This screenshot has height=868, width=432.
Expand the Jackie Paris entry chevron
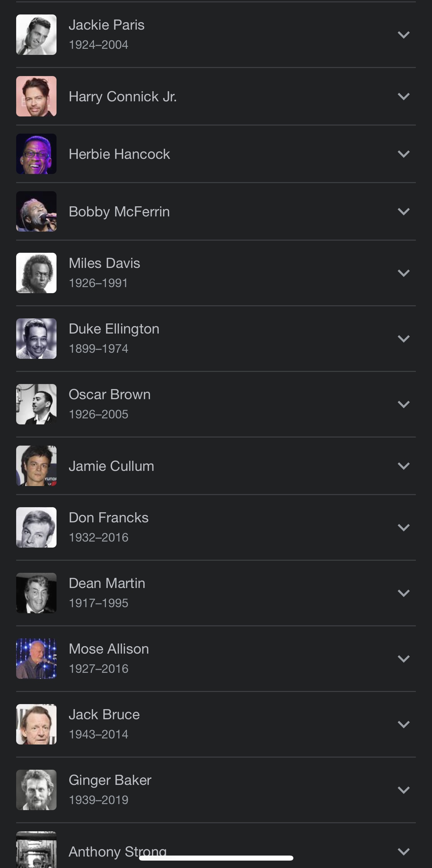403,35
